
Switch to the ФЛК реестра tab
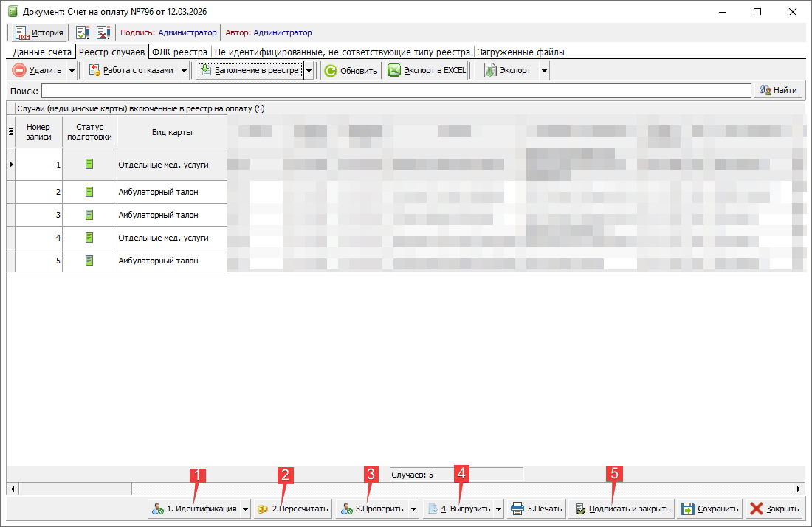[x=179, y=52]
